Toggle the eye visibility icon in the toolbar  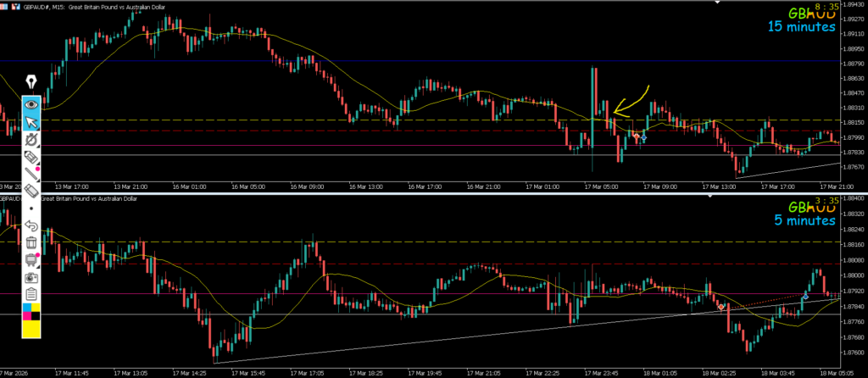pyautogui.click(x=31, y=103)
